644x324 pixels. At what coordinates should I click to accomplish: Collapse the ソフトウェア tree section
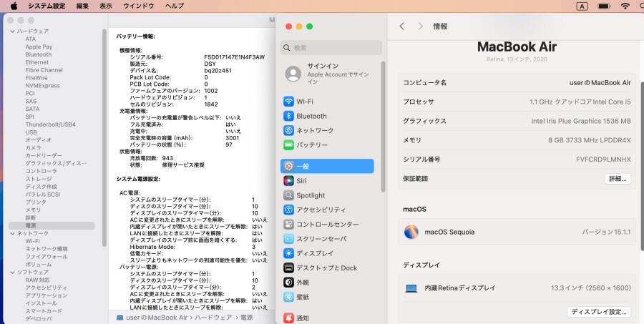point(12,273)
